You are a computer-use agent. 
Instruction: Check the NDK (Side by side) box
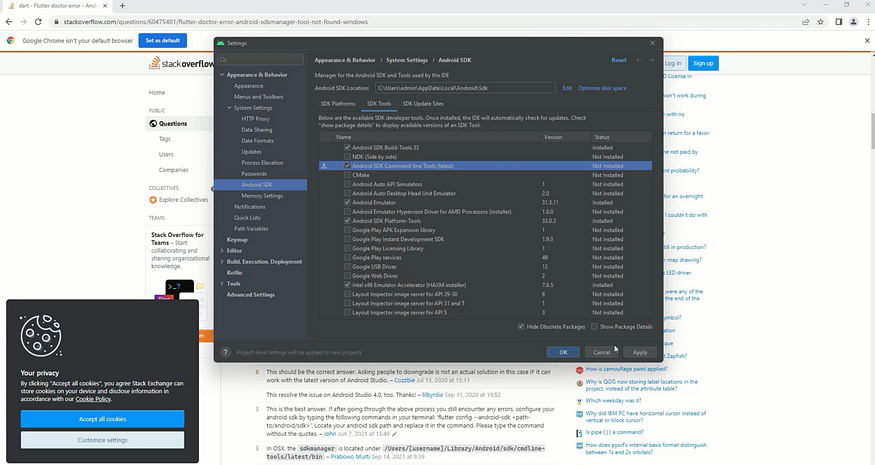[x=348, y=157]
